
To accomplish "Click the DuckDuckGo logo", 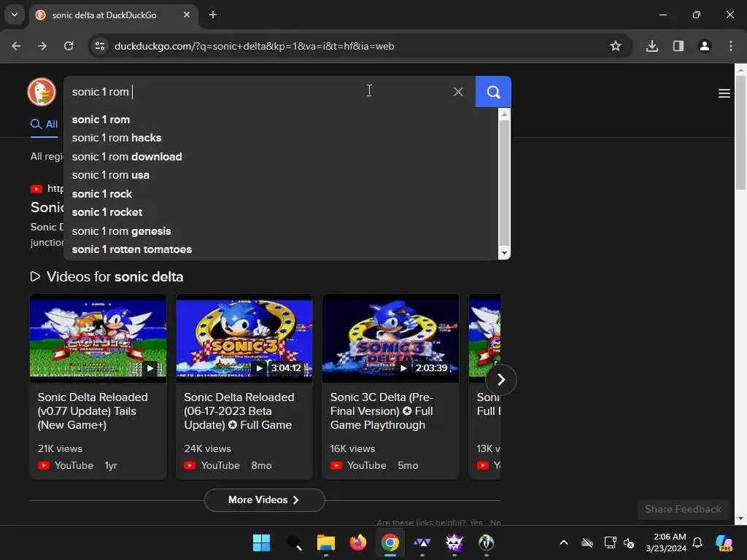I will (42, 92).
